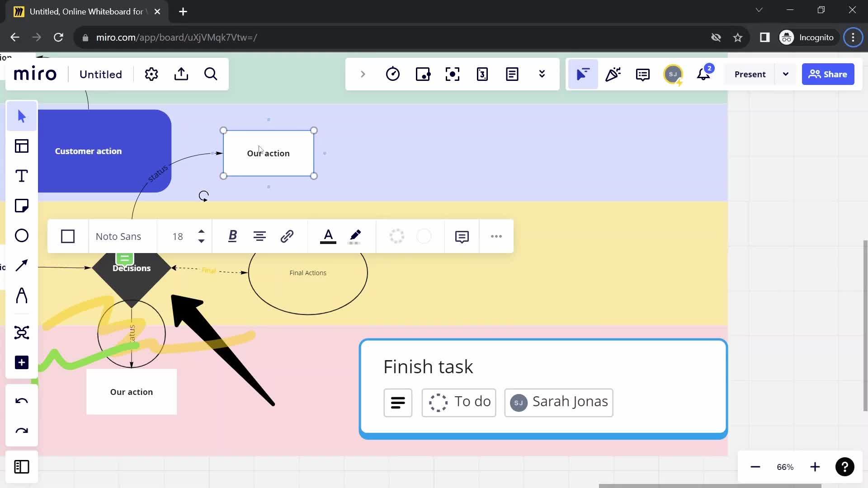This screenshot has width=868, height=488.
Task: Select the Text tool in sidebar
Action: 21,176
